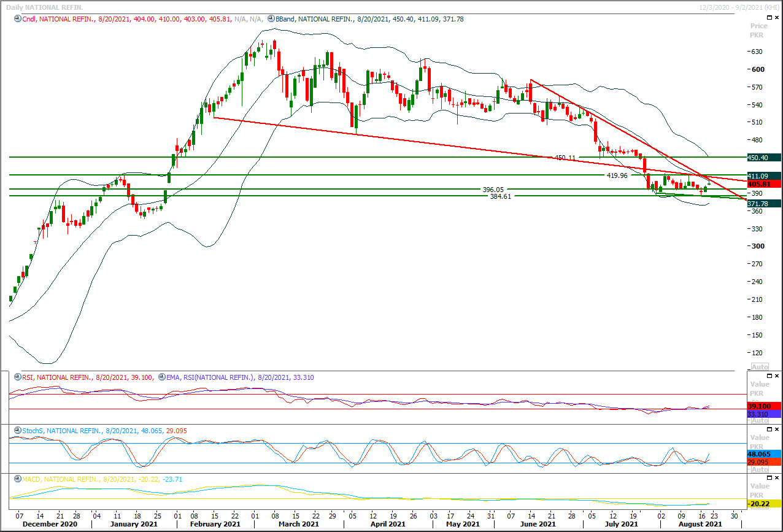Select the RSI, NATIONAL REFIN. legend text
Viewport: 783px width, 532px height.
[x=57, y=377]
